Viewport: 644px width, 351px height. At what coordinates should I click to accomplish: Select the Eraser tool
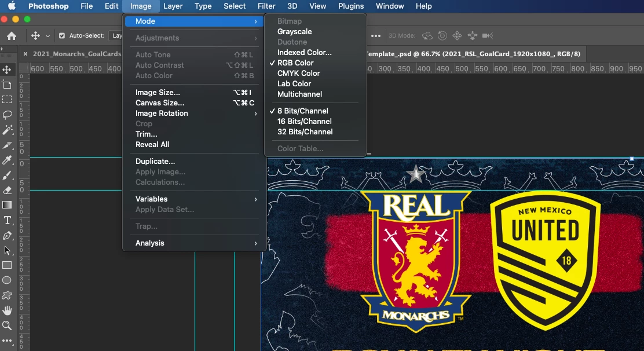7,190
